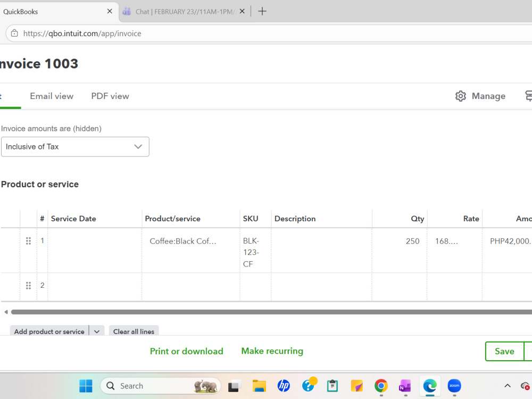Click Add product or service button

(x=49, y=331)
